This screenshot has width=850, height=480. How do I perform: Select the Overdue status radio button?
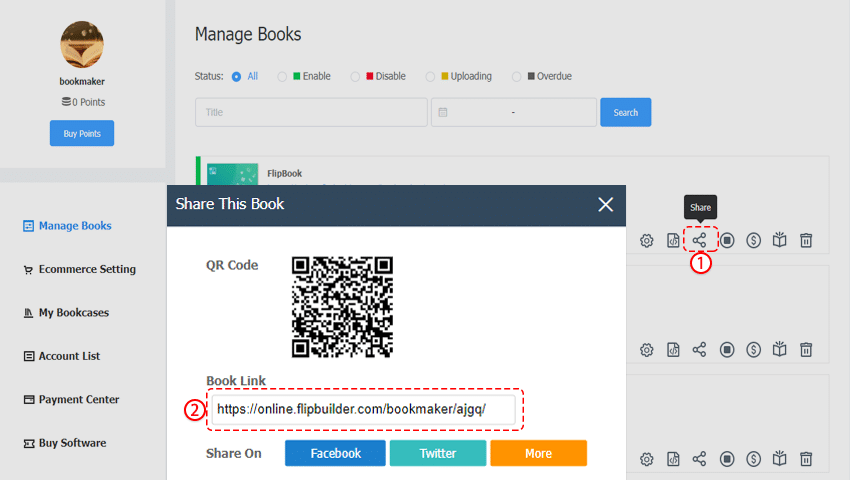517,76
